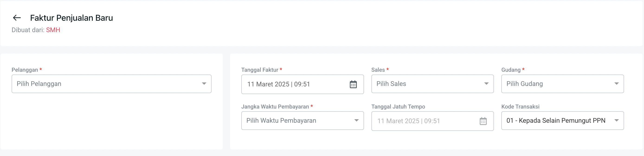Image resolution: width=644 pixels, height=156 pixels.
Task: Open the SMH source link
Action: coord(53,30)
